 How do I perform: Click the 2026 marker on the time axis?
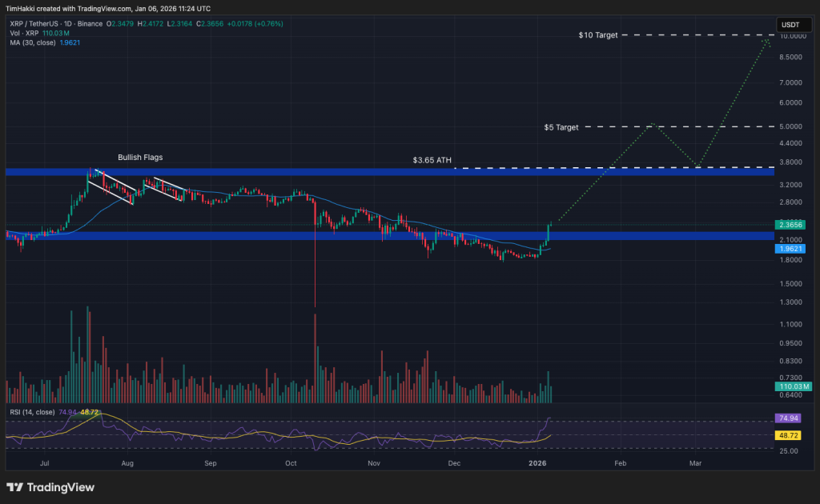click(537, 462)
